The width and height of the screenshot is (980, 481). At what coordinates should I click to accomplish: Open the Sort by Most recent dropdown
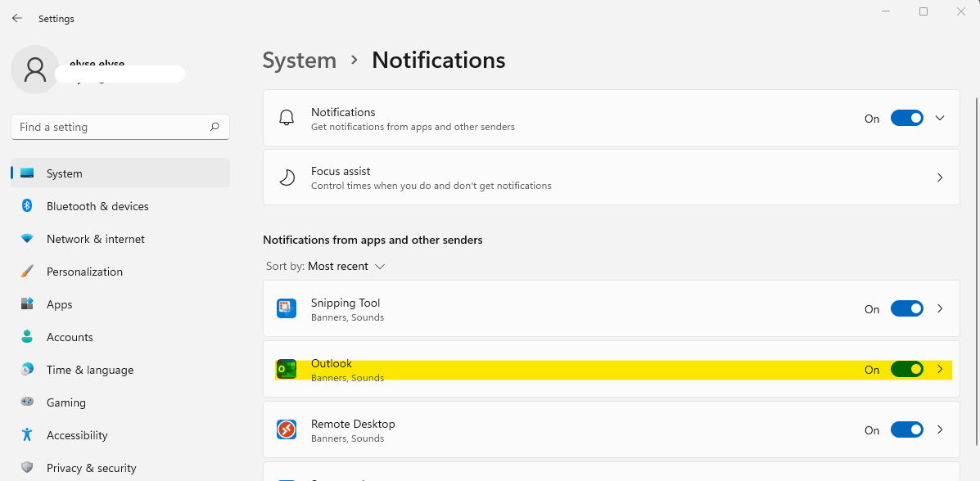[x=326, y=266]
